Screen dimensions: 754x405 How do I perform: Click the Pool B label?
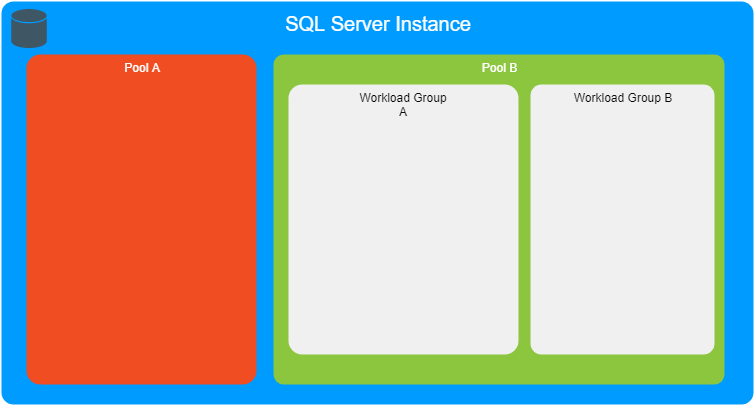tap(499, 68)
